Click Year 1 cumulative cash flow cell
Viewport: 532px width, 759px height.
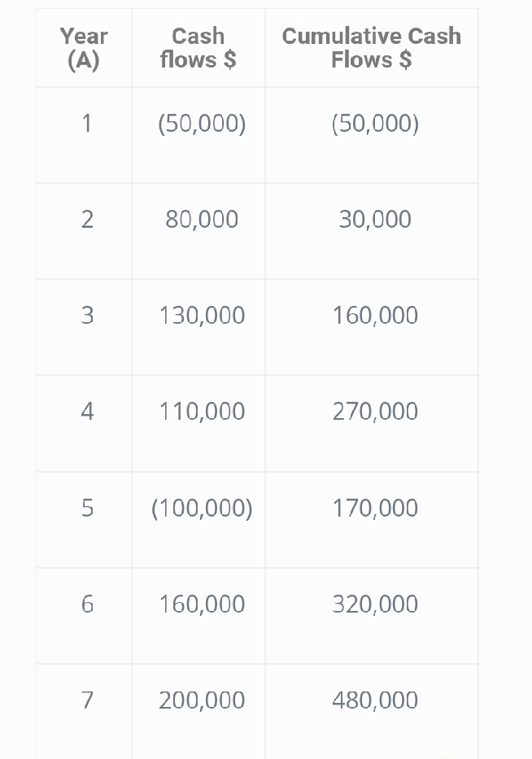click(x=375, y=124)
